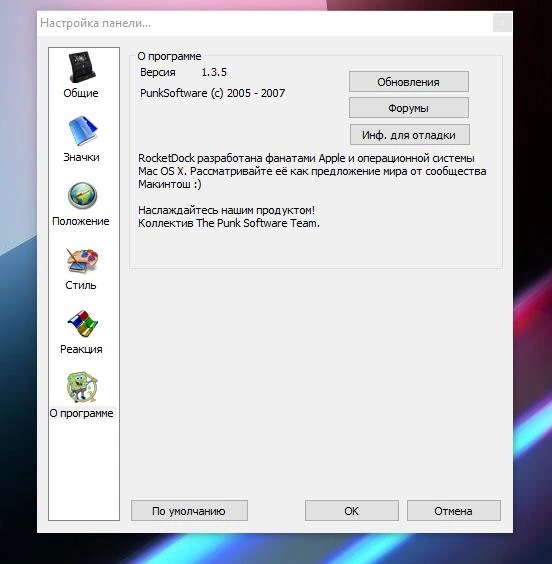Cancel the dialog with Отмена
The width and height of the screenshot is (552, 564).
tap(453, 510)
